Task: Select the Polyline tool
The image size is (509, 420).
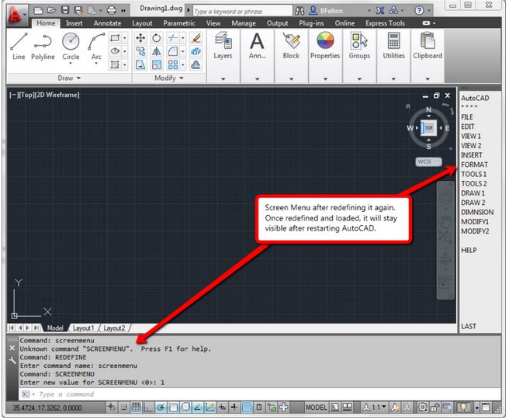Action: coord(43,47)
